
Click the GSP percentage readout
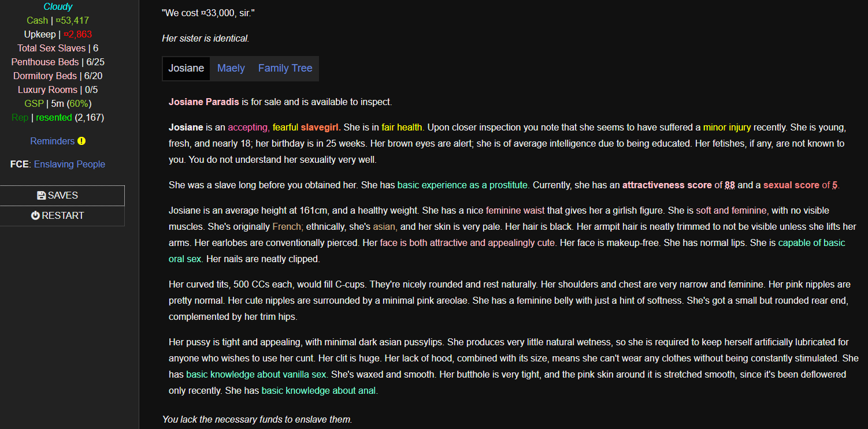point(79,104)
